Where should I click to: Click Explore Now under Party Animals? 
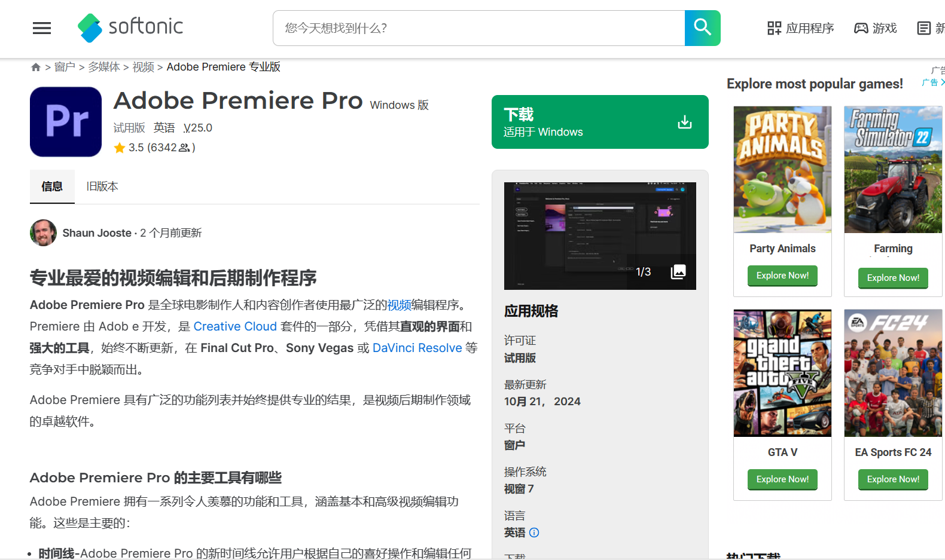tap(782, 276)
